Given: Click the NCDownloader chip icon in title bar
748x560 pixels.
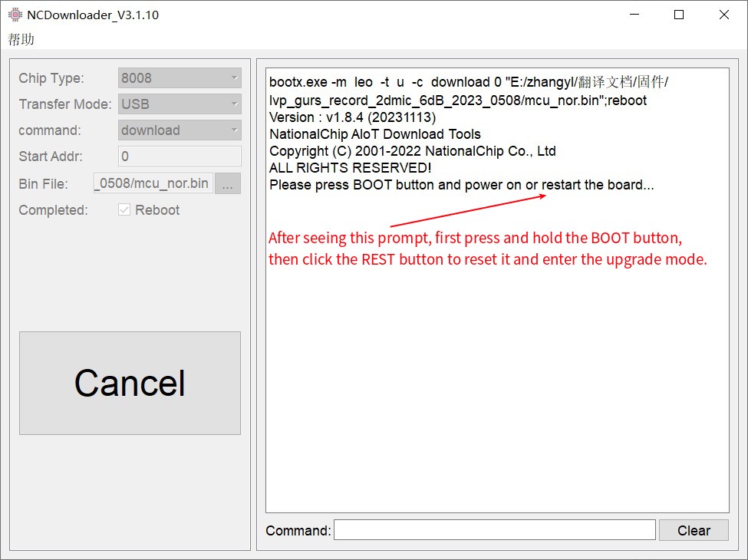Looking at the screenshot, I should pos(15,15).
